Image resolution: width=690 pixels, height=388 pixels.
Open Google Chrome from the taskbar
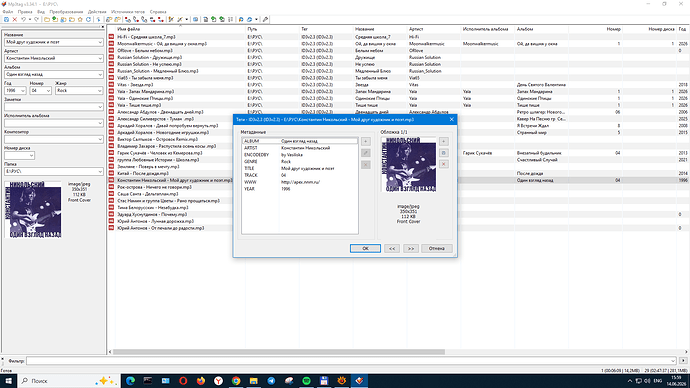point(236,381)
